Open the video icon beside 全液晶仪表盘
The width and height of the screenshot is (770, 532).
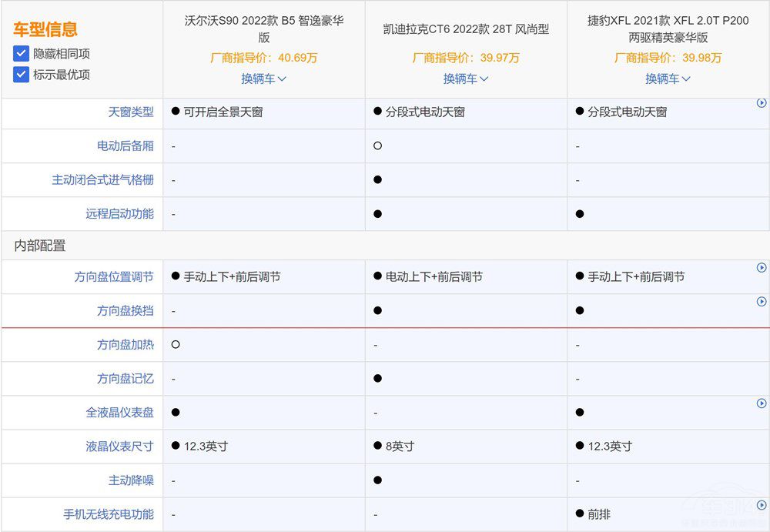point(762,403)
